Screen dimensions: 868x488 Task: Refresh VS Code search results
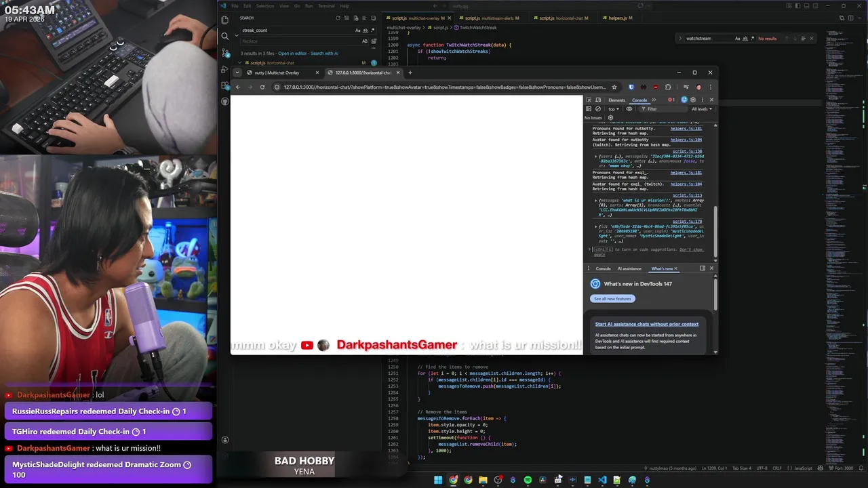pyautogui.click(x=338, y=18)
